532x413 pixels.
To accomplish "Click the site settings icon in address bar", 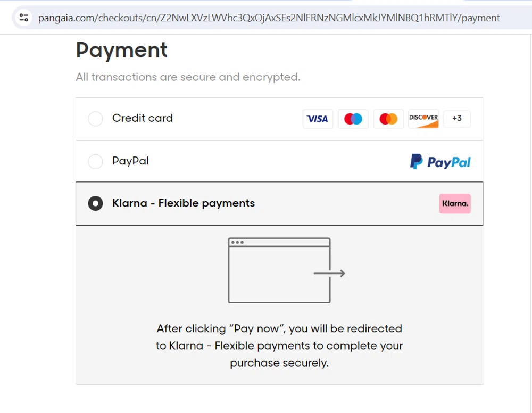I will point(22,18).
